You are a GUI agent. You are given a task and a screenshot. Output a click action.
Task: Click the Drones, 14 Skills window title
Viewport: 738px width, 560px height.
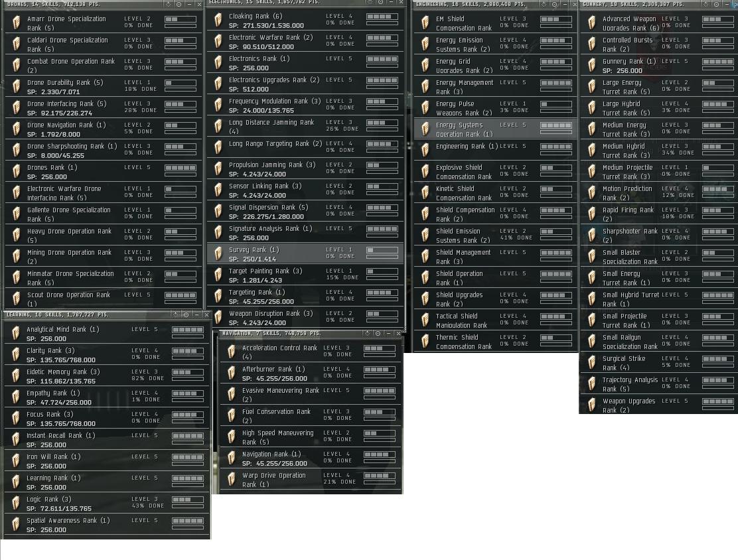tap(54, 4)
